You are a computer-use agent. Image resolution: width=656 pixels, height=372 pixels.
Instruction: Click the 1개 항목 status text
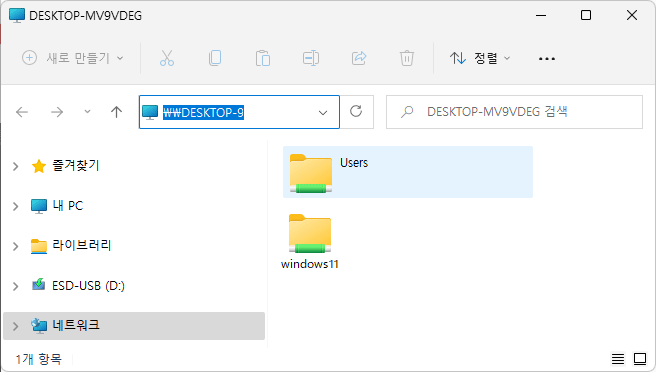tap(38, 359)
